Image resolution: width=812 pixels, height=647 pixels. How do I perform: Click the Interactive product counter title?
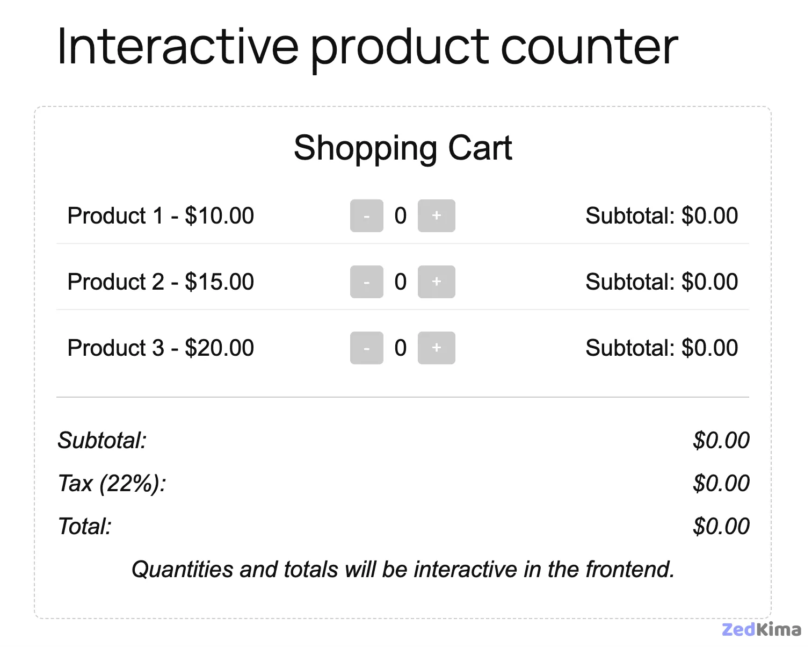point(367,47)
